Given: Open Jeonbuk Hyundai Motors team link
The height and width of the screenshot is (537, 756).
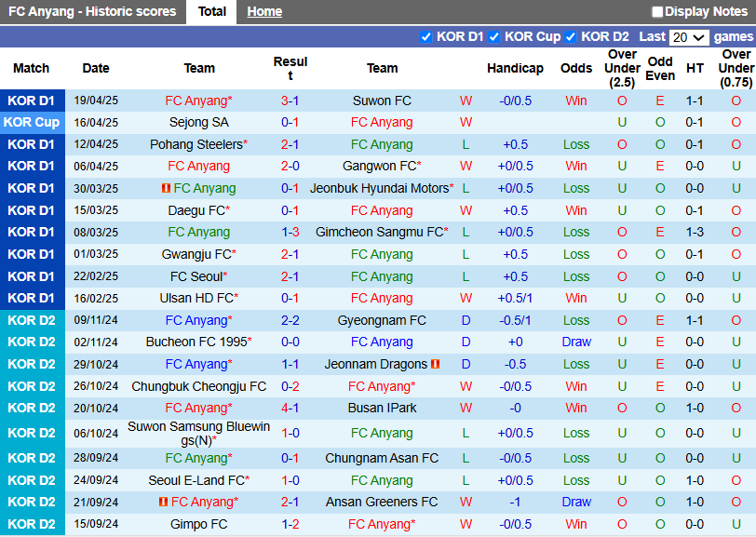Looking at the screenshot, I should point(380,189).
